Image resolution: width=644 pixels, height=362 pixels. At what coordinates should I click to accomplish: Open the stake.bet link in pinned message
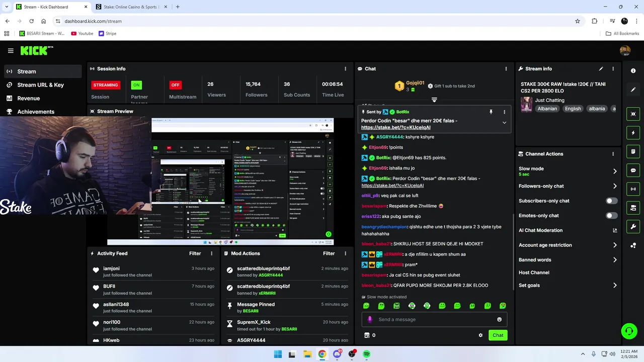pos(395,127)
